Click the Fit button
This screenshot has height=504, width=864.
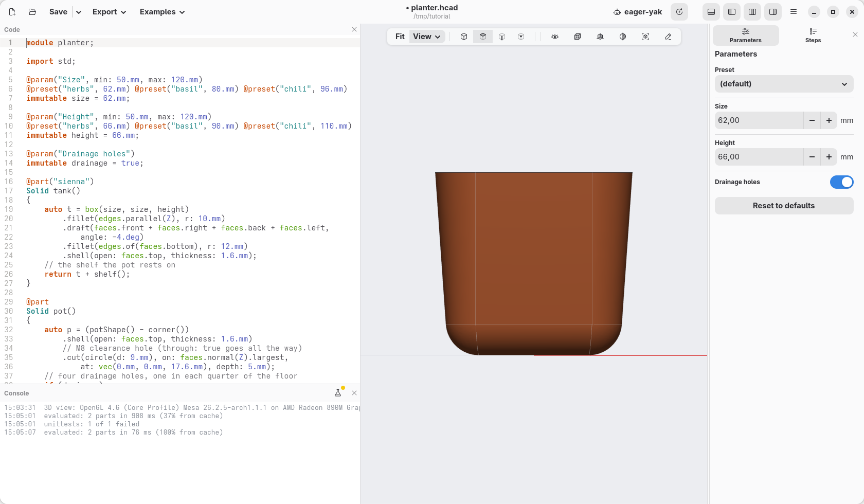click(400, 37)
